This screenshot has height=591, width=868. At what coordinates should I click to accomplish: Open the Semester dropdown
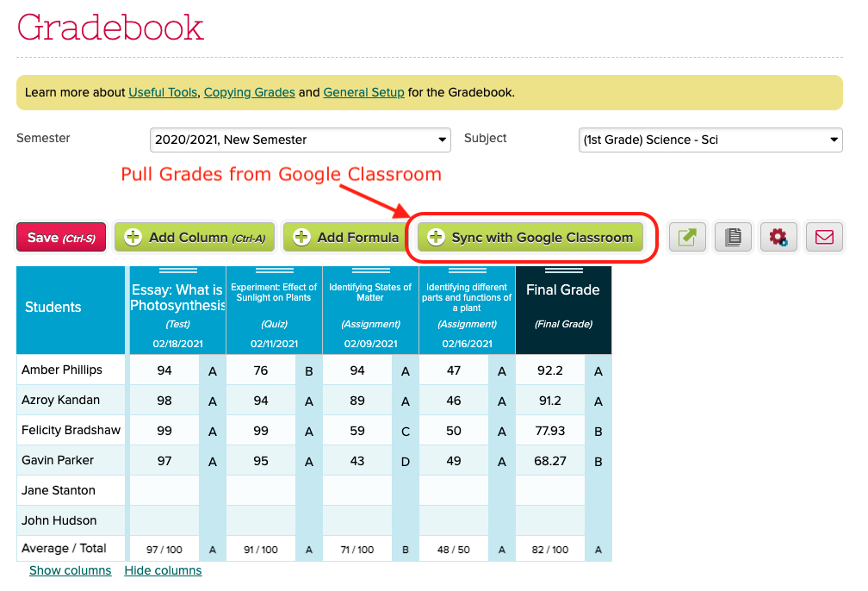(x=300, y=140)
